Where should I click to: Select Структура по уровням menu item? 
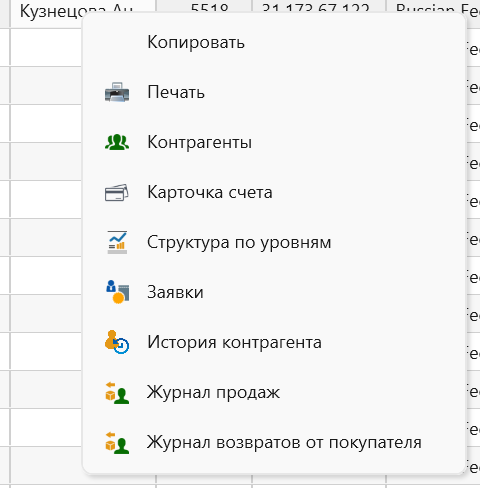[273, 242]
